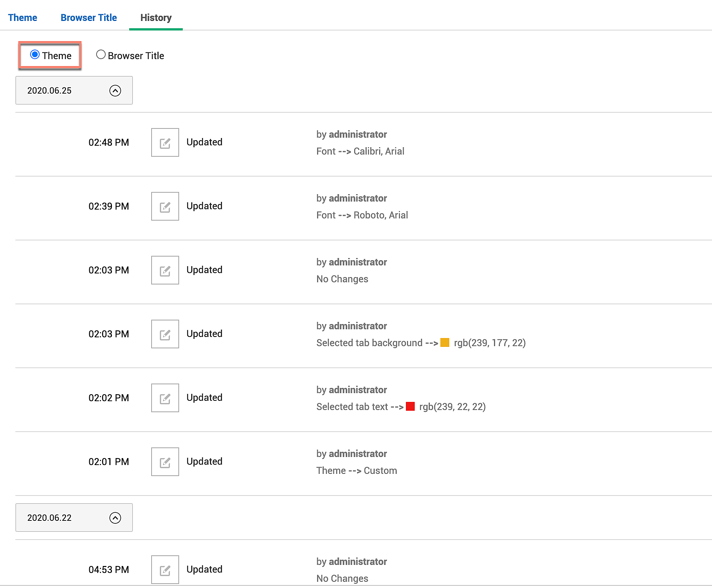The image size is (712, 588).
Task: Click edit icon beside No Changes 02:03 PM
Action: (165, 270)
